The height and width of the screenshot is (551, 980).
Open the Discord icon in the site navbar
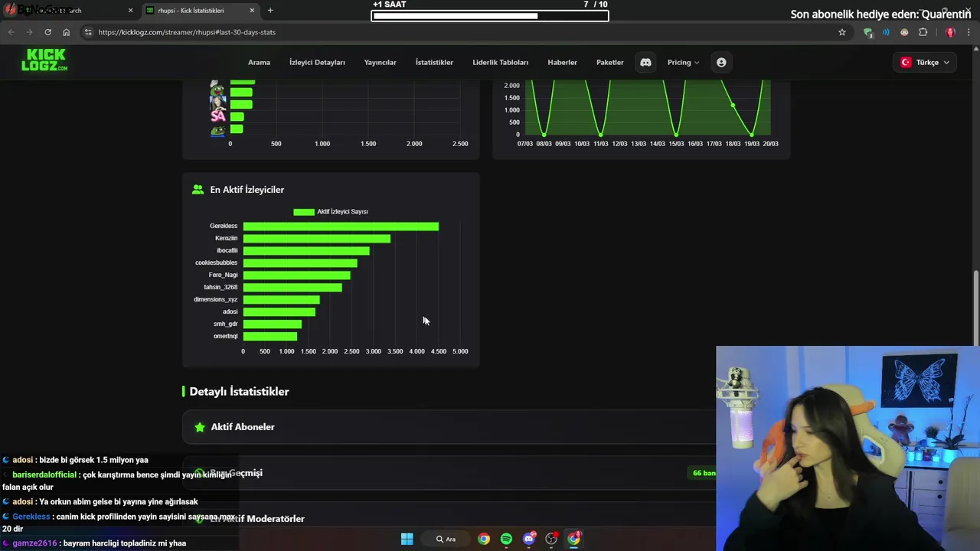[645, 62]
